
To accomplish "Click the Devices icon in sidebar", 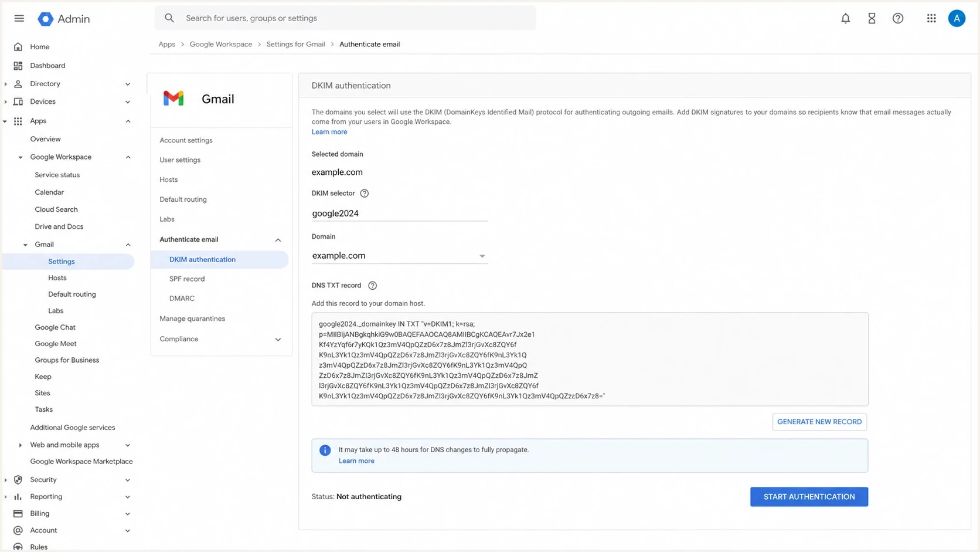I will [x=18, y=101].
